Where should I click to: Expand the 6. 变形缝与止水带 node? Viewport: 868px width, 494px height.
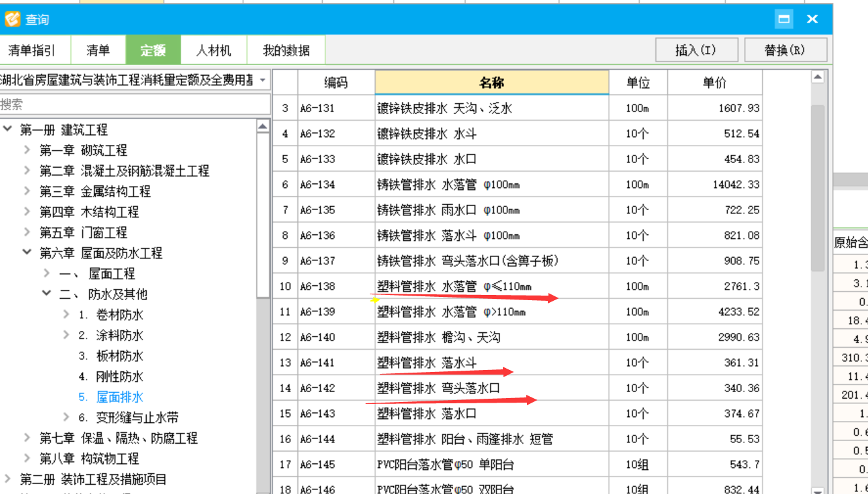tap(67, 418)
